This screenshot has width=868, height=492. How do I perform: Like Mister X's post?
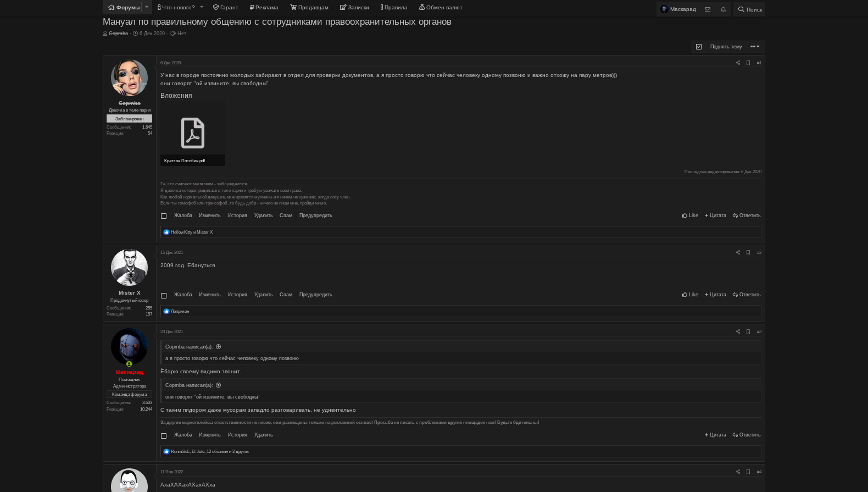click(x=690, y=295)
